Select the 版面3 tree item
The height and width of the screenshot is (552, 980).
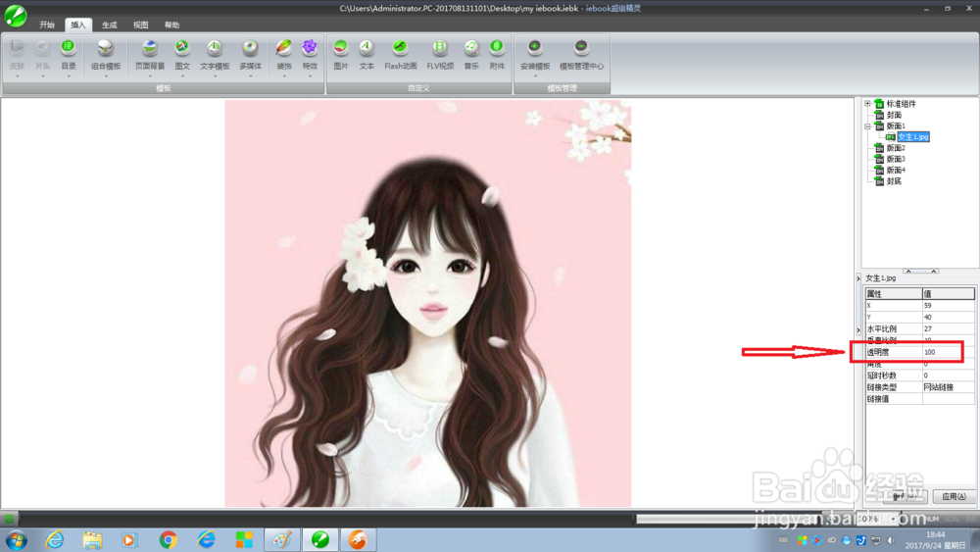tap(895, 160)
